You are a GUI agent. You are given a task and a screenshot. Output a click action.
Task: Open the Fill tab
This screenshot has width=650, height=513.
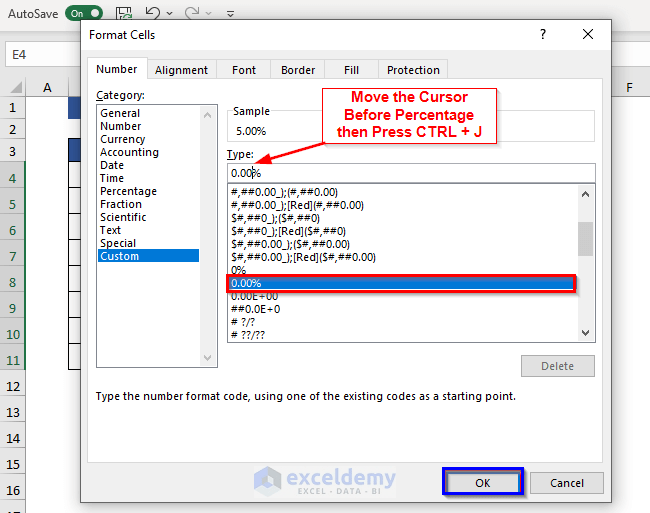point(351,70)
